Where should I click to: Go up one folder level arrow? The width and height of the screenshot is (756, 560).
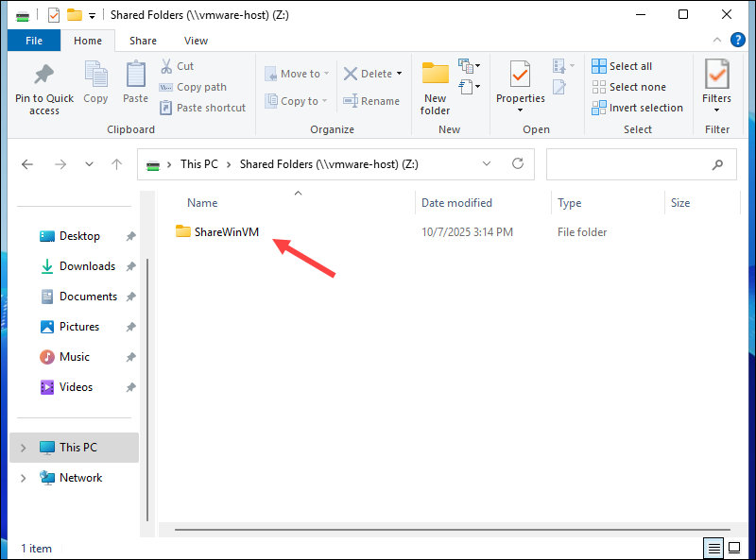pos(117,164)
